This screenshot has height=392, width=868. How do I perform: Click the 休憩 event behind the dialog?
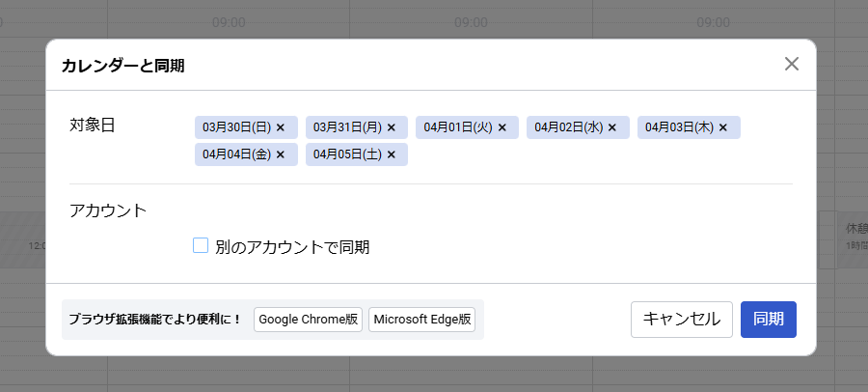tap(851, 237)
